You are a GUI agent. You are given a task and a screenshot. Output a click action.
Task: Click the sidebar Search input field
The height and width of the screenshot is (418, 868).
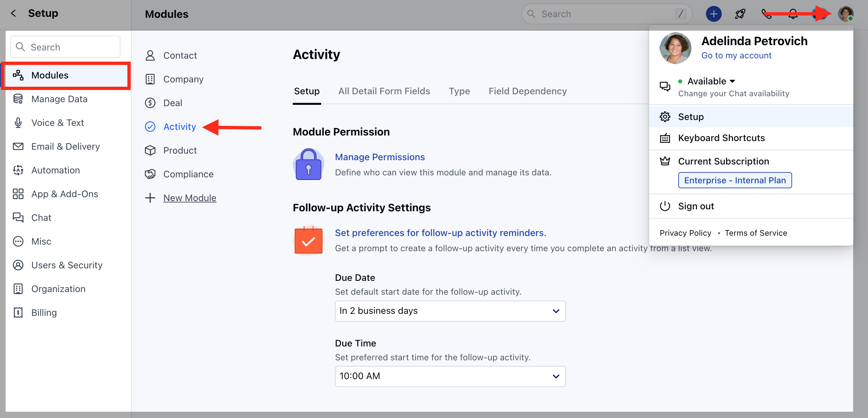click(x=65, y=47)
